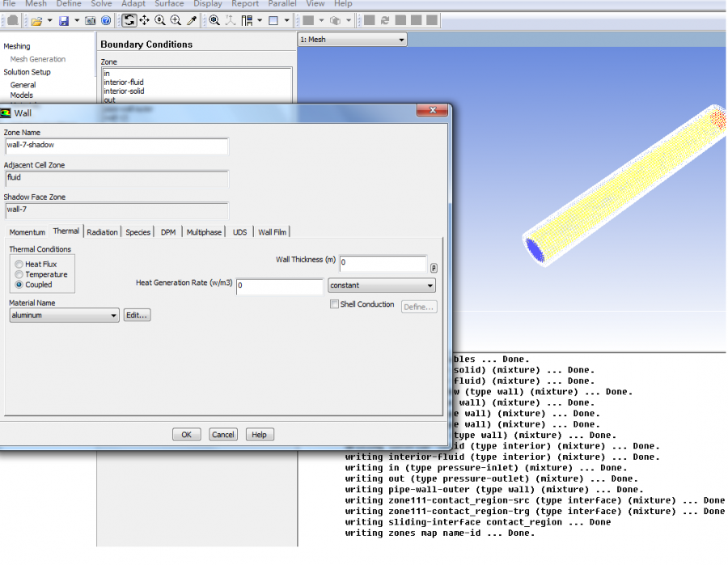Select the Heat Flux radio button
This screenshot has width=728, height=565.
19,264
